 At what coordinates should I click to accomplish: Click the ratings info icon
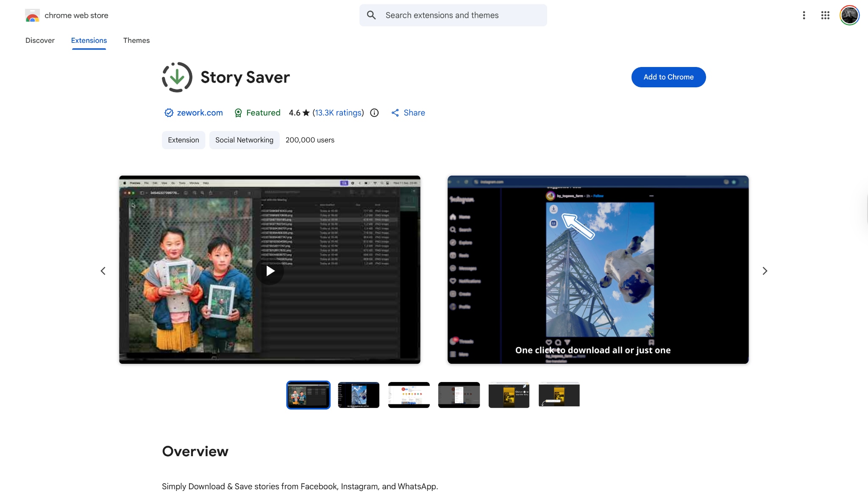tap(374, 113)
